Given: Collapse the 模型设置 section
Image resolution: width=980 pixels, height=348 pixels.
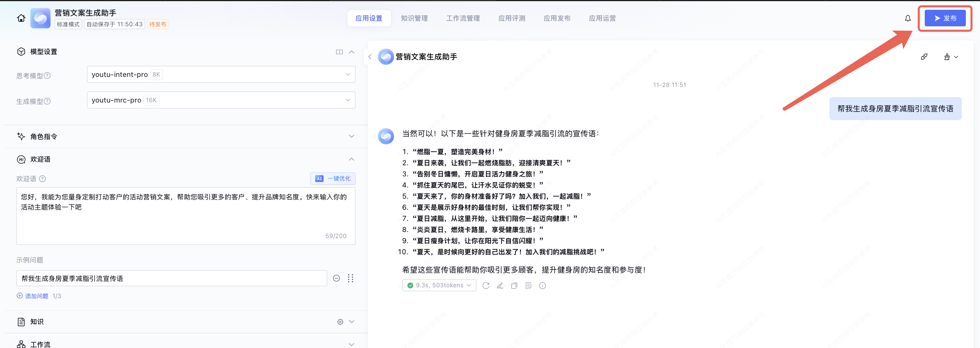Looking at the screenshot, I should click(x=352, y=52).
